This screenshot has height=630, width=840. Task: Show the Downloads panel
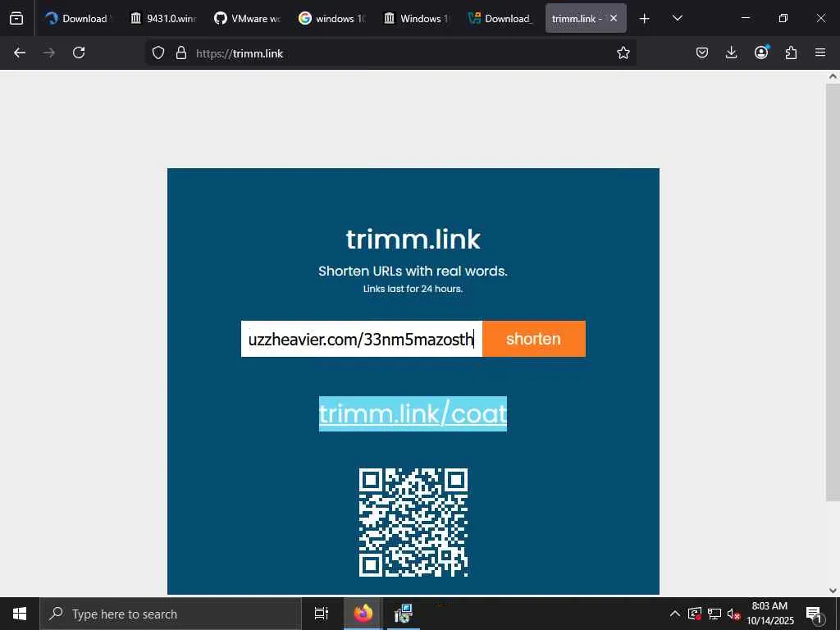pyautogui.click(x=731, y=52)
